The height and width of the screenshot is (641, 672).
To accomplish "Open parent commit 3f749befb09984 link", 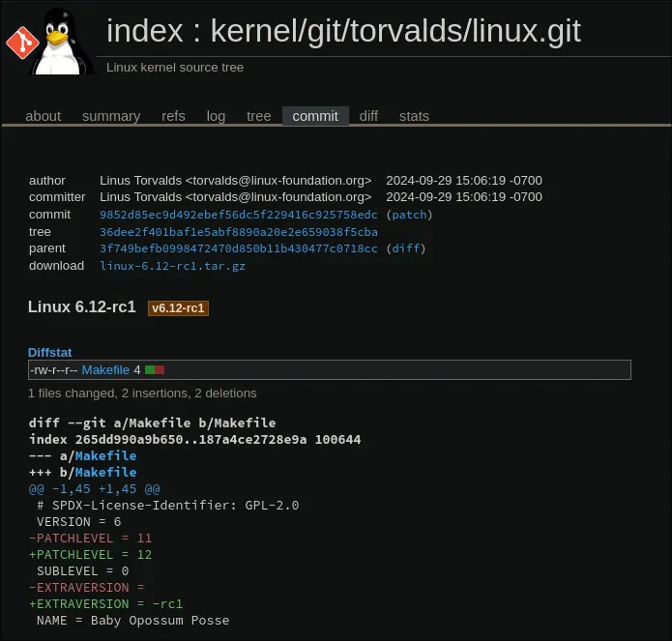I will (x=239, y=248).
